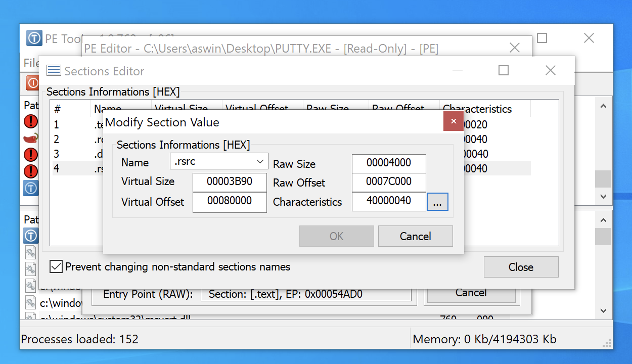Open the File menu
This screenshot has width=632, height=364.
[31, 63]
